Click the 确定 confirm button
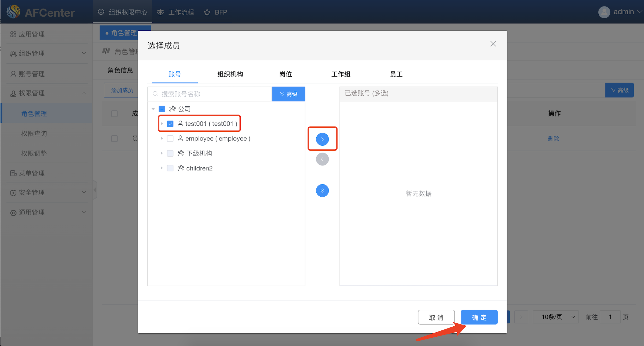This screenshot has width=644, height=346. [479, 317]
